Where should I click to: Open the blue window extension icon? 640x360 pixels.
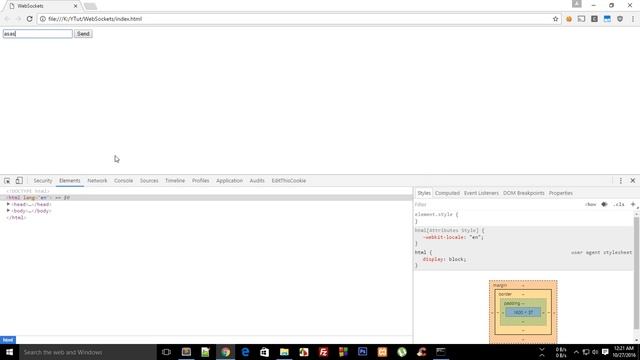[607, 19]
